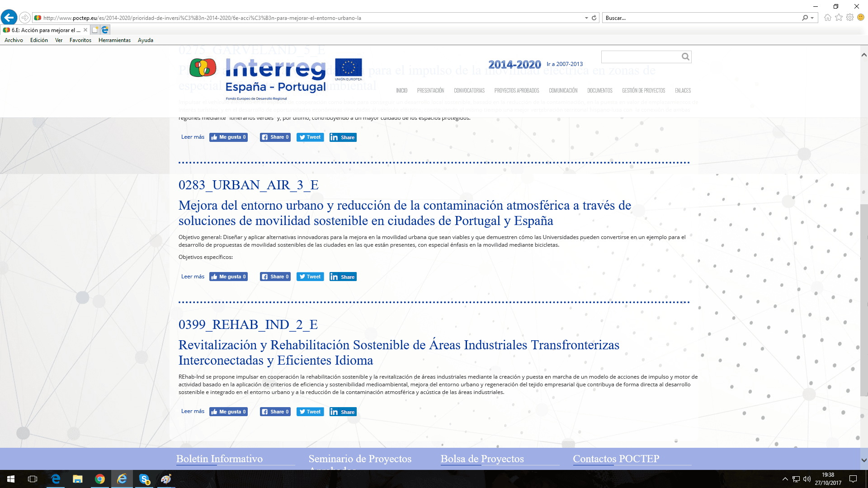Open the browser settings gear icon

click(850, 18)
